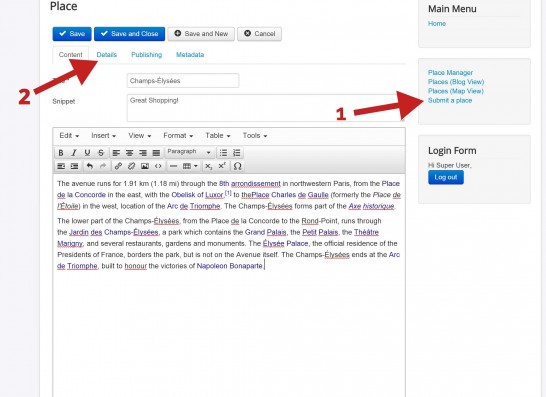Image resolution: width=546 pixels, height=397 pixels.
Task: Toggle strikethrough formatting in editor
Action: point(101,153)
